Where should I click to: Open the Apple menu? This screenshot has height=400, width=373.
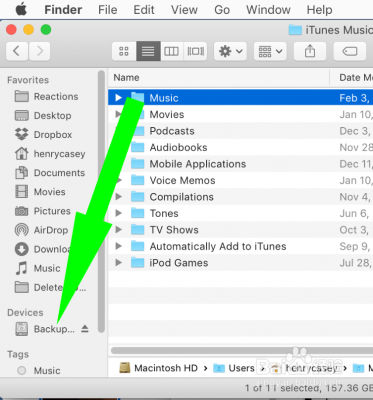tap(21, 10)
